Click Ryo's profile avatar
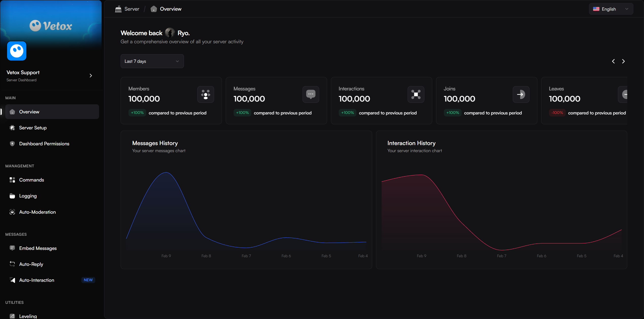Image resolution: width=644 pixels, height=319 pixels. (x=170, y=32)
